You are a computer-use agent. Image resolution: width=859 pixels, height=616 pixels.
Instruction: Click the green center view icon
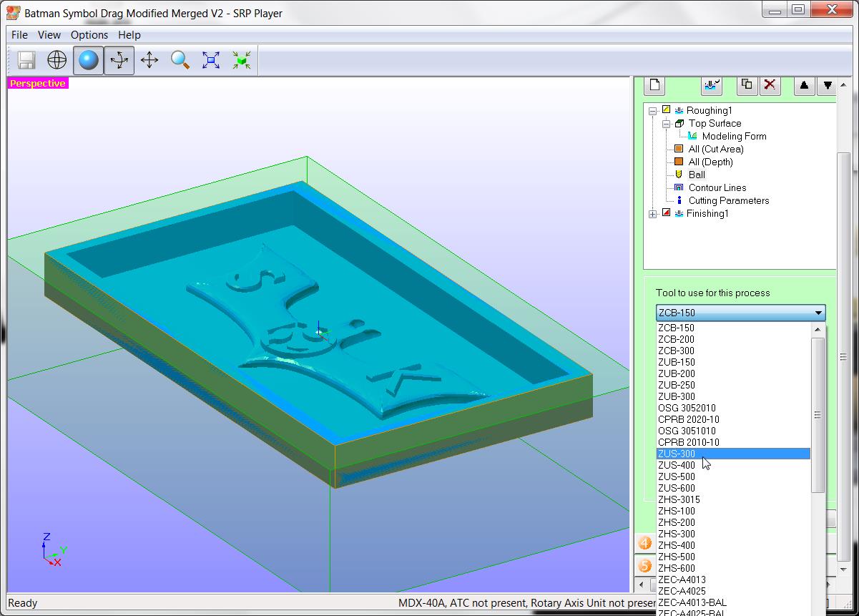click(242, 60)
